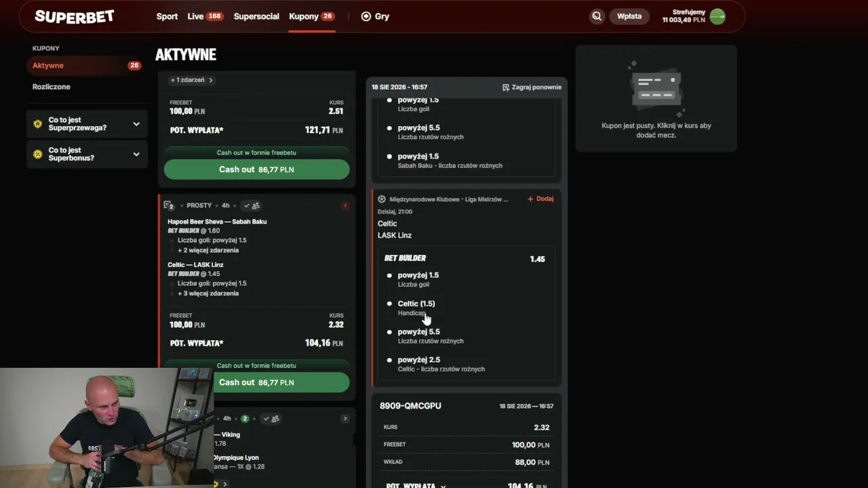Click the empty betslip ticket illustration
The image size is (868, 488).
pos(656,88)
